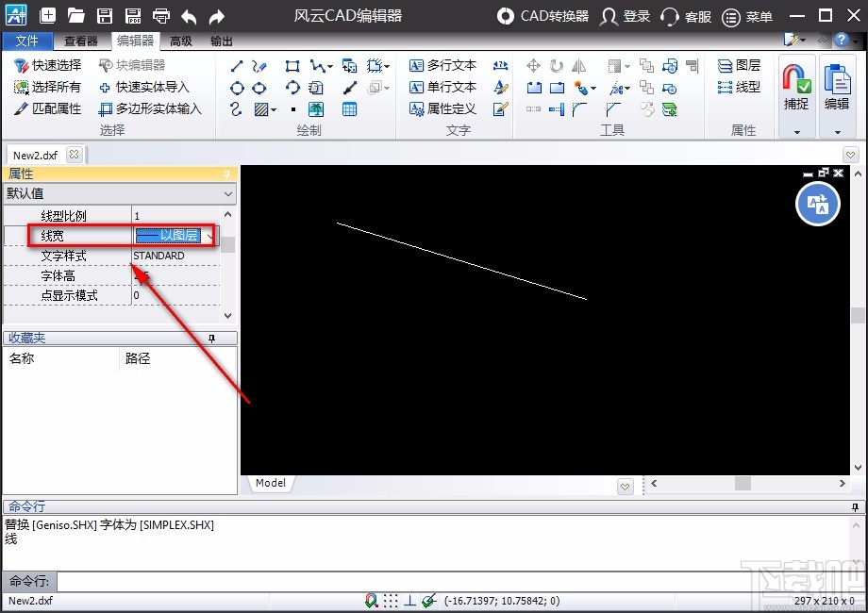Switch to the 输出 output tab

222,41
